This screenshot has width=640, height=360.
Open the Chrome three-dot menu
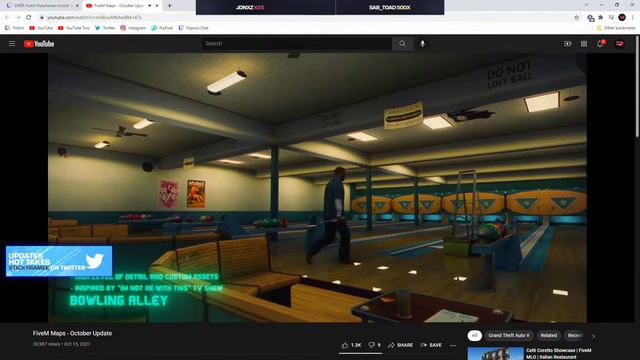[633, 18]
